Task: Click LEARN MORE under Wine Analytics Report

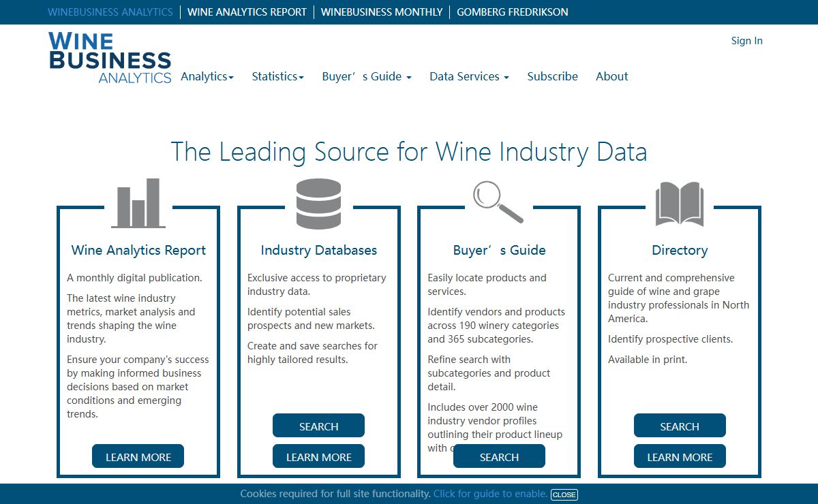Action: pos(138,456)
